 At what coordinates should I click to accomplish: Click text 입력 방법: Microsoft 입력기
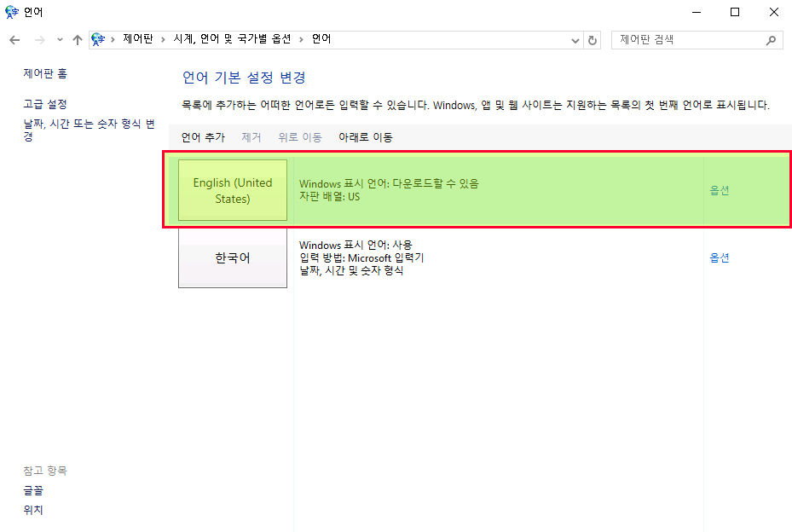point(361,257)
